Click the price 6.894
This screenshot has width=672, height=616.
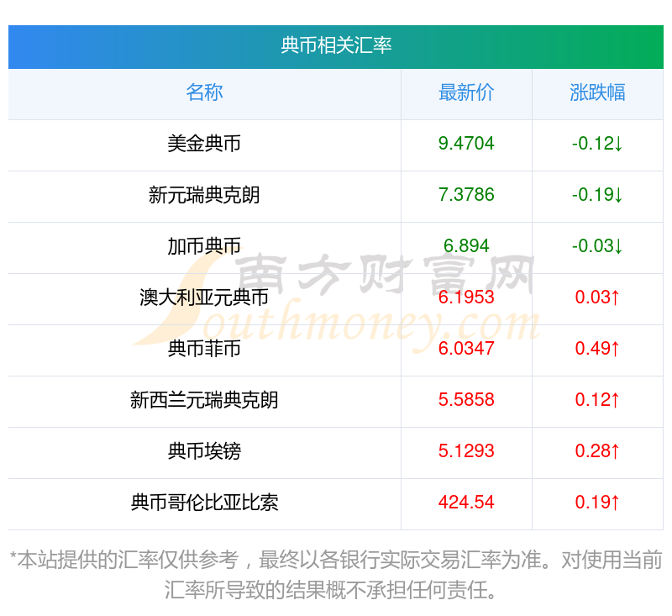[466, 246]
